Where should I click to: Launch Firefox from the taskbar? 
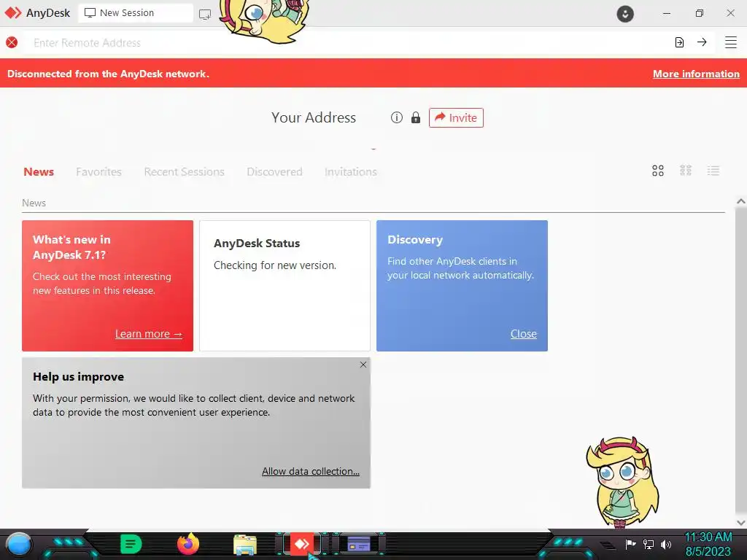coord(188,544)
